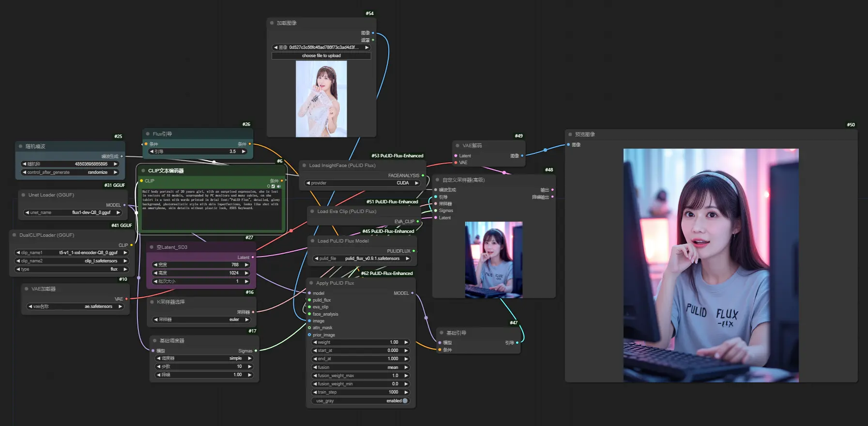The width and height of the screenshot is (868, 426).
Task: Open the provider dropdown set to CUDA
Action: (362, 183)
